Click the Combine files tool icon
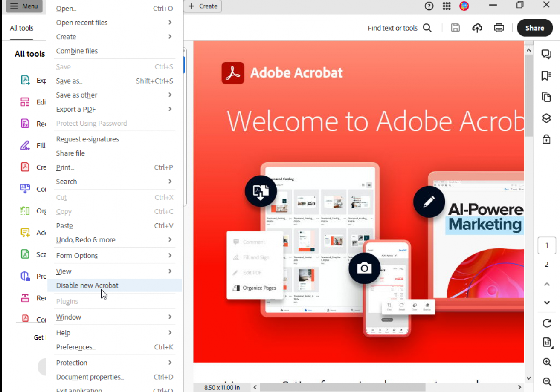This screenshot has height=392, width=560. point(25,189)
